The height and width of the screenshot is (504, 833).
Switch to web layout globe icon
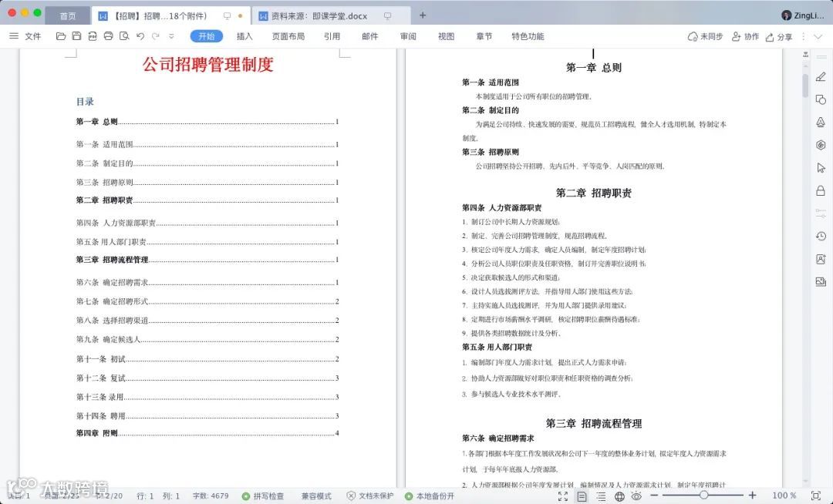(x=619, y=496)
